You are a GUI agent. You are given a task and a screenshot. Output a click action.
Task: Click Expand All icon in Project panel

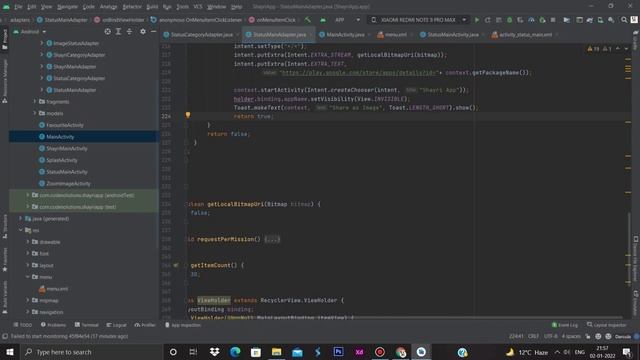tap(118, 31)
